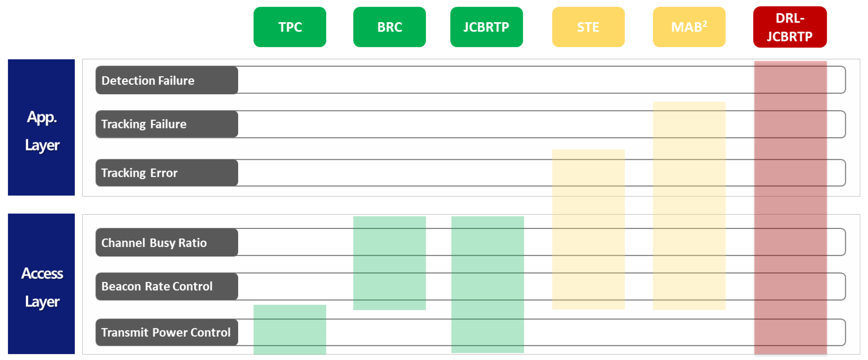Click the Access Layer blue block
This screenshot has height=360, width=868.
click(x=41, y=283)
